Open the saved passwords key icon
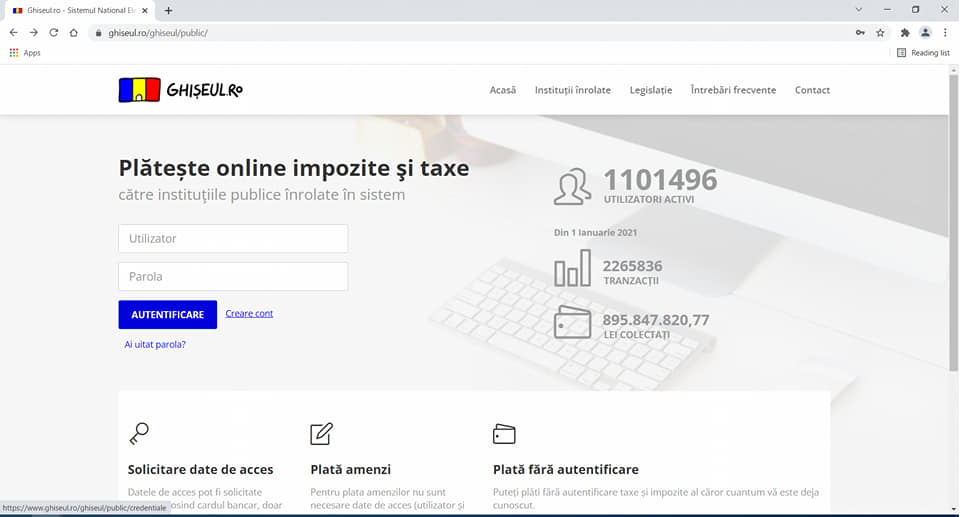This screenshot has height=517, width=960. 860,33
